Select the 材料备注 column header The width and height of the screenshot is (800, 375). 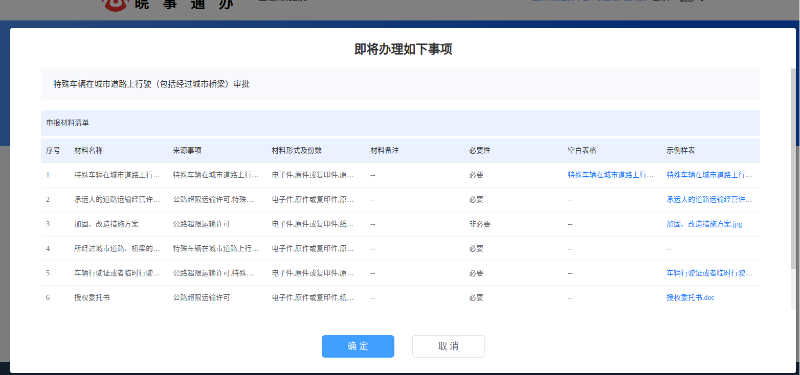384,151
